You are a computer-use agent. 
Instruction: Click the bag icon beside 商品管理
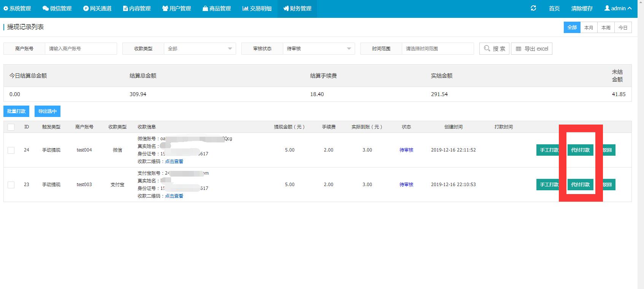205,8
